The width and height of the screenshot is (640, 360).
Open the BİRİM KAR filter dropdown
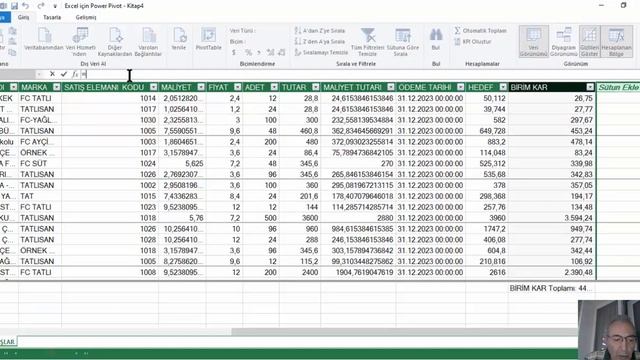tap(590, 87)
